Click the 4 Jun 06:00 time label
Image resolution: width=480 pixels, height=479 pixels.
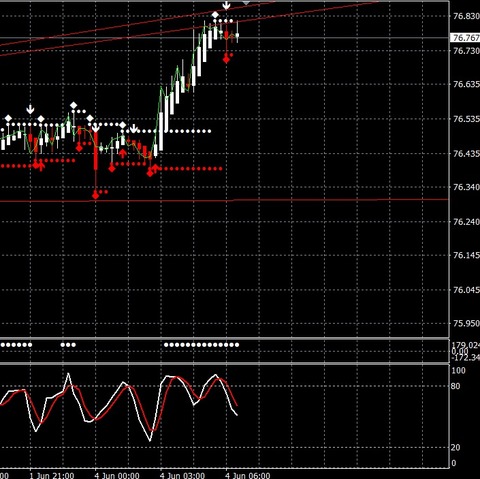pos(247,475)
